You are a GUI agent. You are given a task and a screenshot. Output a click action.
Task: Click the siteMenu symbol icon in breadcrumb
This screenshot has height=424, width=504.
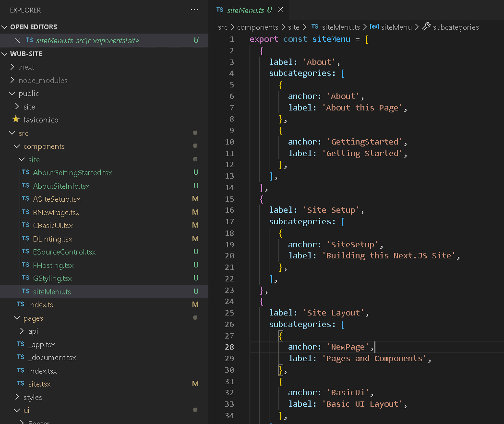pos(374,27)
